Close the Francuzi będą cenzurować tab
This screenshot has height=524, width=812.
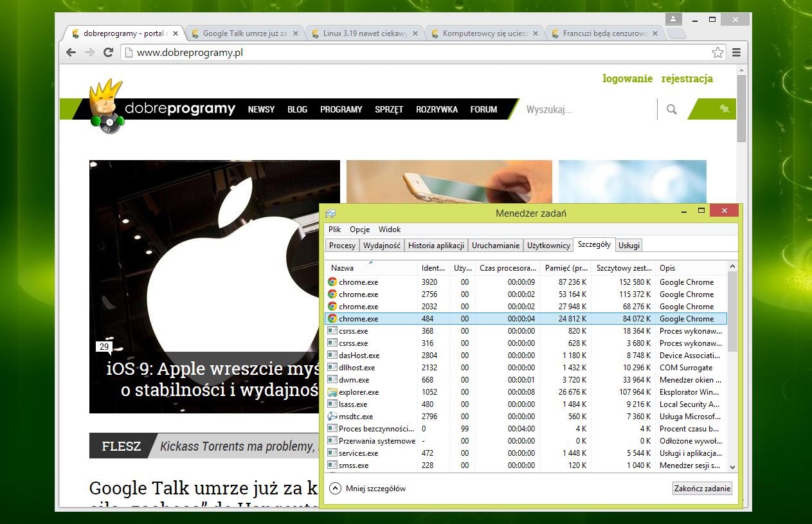click(x=656, y=33)
